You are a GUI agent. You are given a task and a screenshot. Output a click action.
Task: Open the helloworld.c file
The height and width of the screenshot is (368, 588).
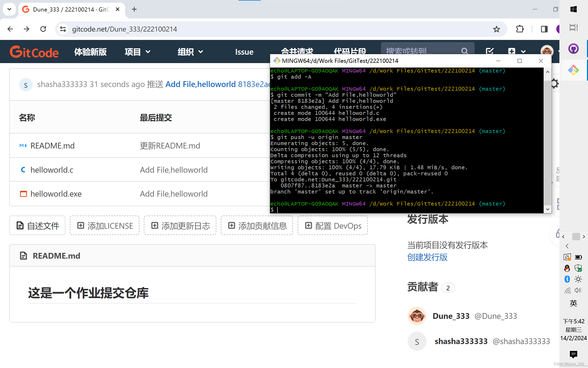tap(52, 170)
